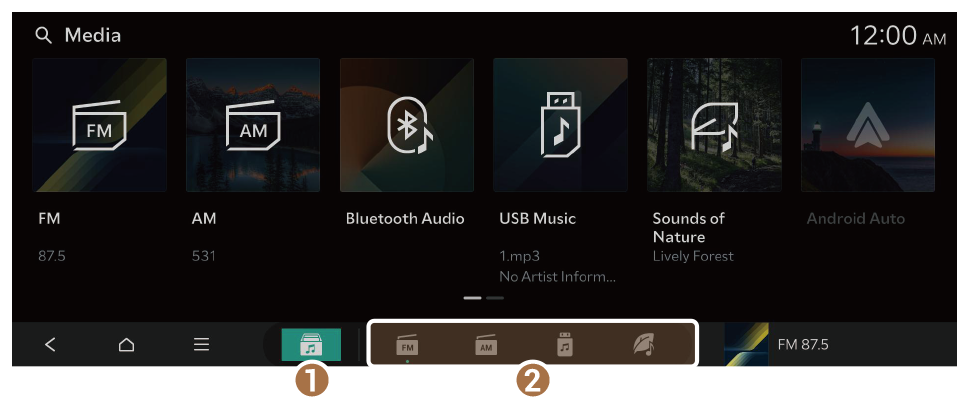Go to the Home screen icon

pos(126,345)
